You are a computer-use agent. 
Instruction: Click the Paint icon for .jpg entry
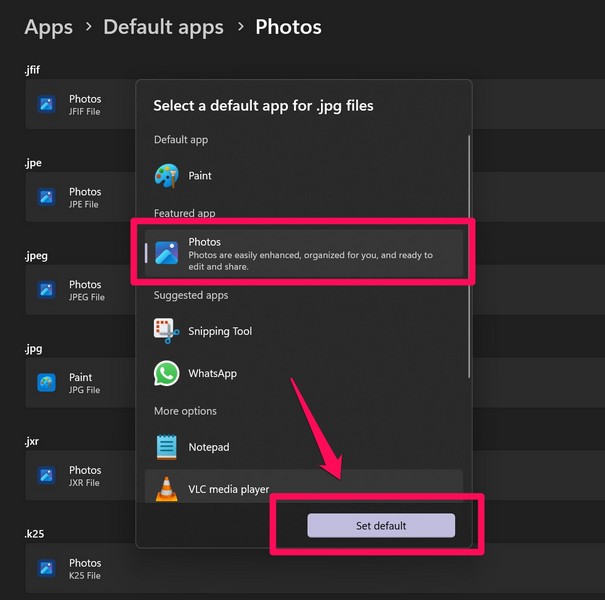tap(46, 383)
